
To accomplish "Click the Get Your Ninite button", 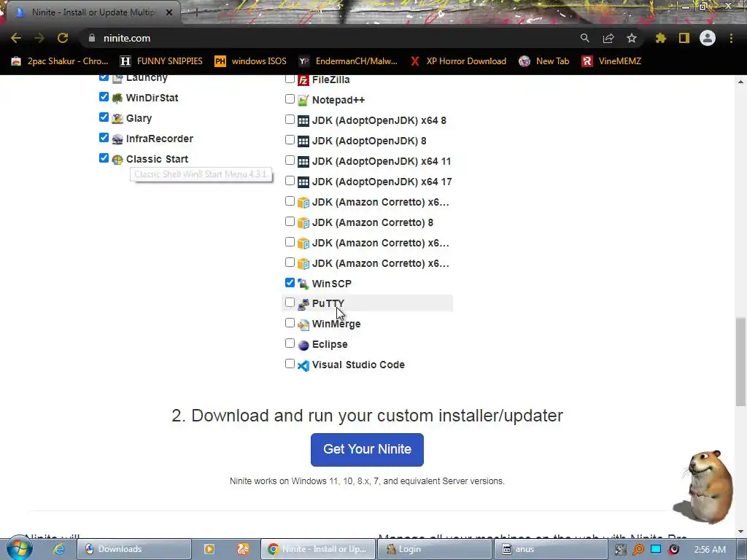I will point(367,449).
